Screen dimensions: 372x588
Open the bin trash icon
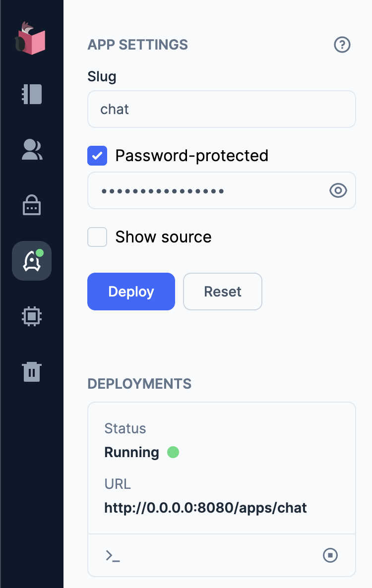32,371
